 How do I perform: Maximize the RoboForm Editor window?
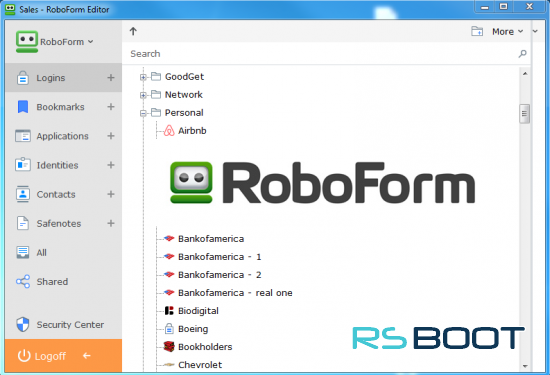pyautogui.click(x=503, y=7)
